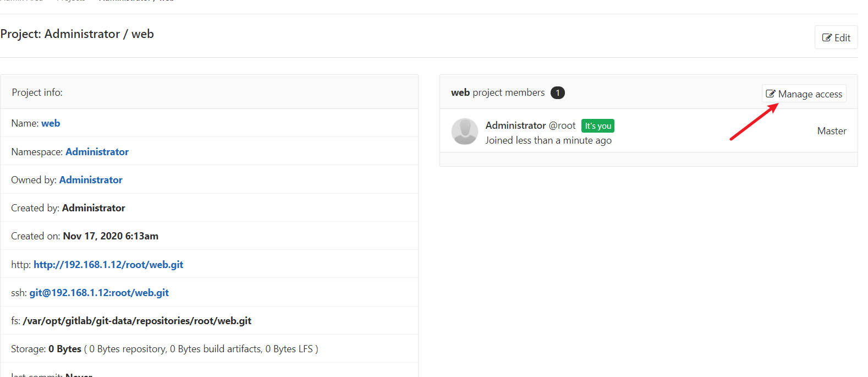
Task: Click the member count badge
Action: pos(558,92)
